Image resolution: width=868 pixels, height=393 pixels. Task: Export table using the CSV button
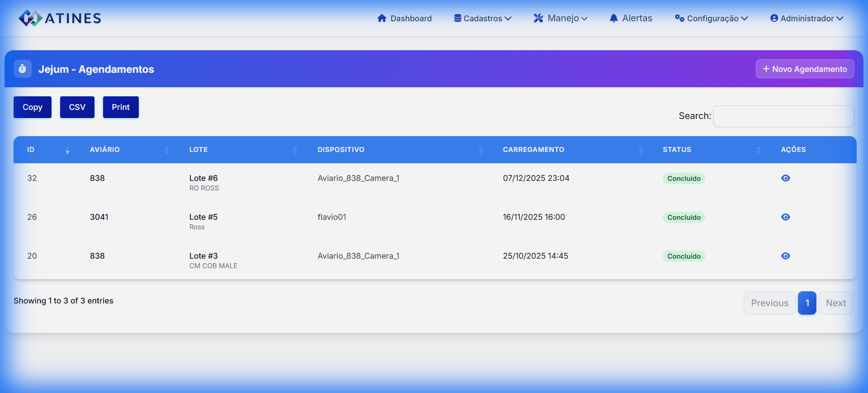click(x=77, y=107)
